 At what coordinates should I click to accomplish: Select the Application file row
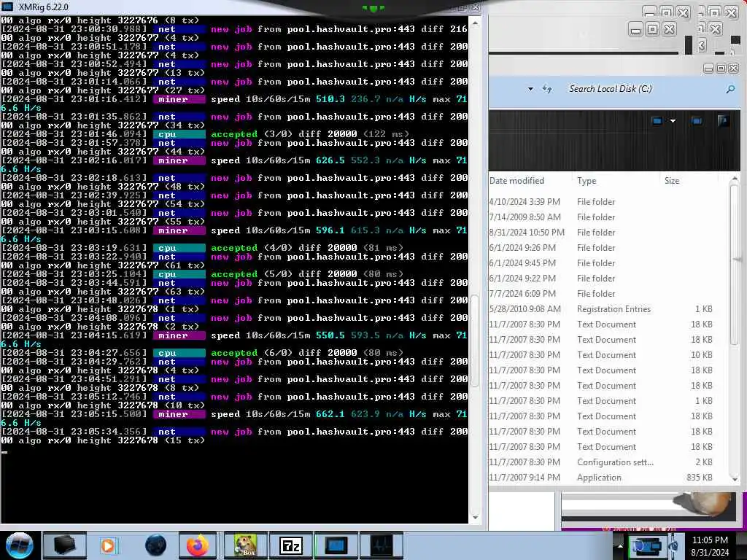(608, 477)
